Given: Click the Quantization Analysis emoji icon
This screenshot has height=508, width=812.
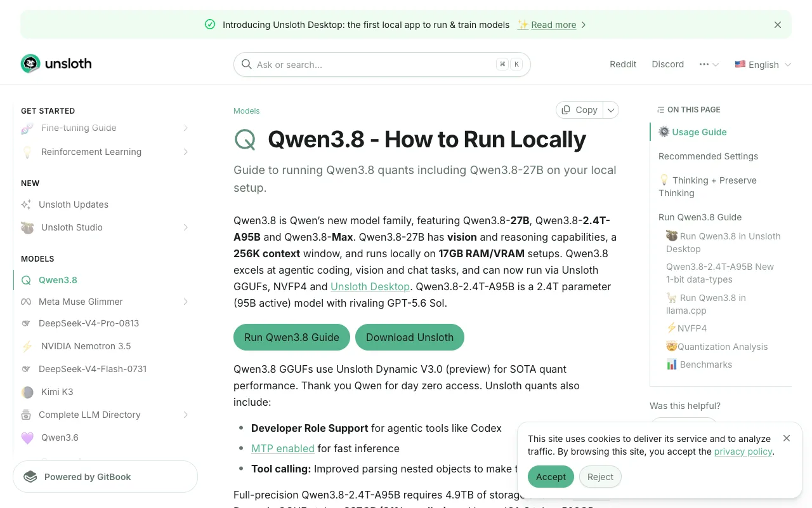Looking at the screenshot, I should coord(671,347).
